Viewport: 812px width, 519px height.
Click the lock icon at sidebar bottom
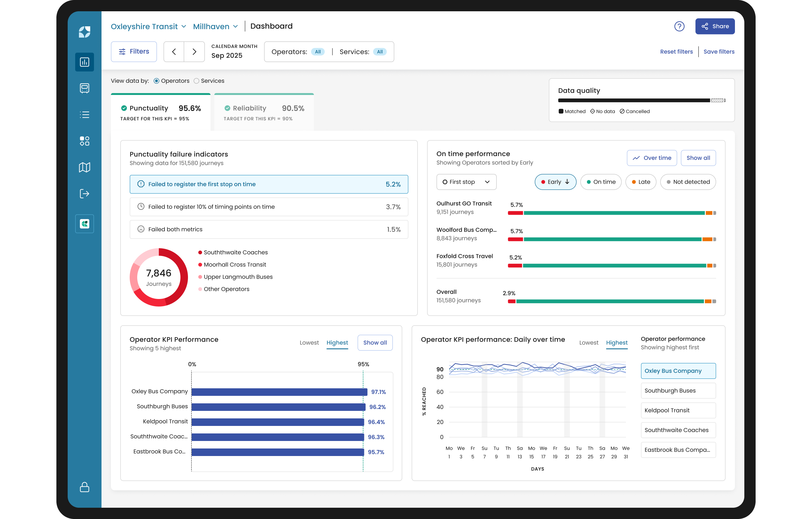tap(84, 487)
